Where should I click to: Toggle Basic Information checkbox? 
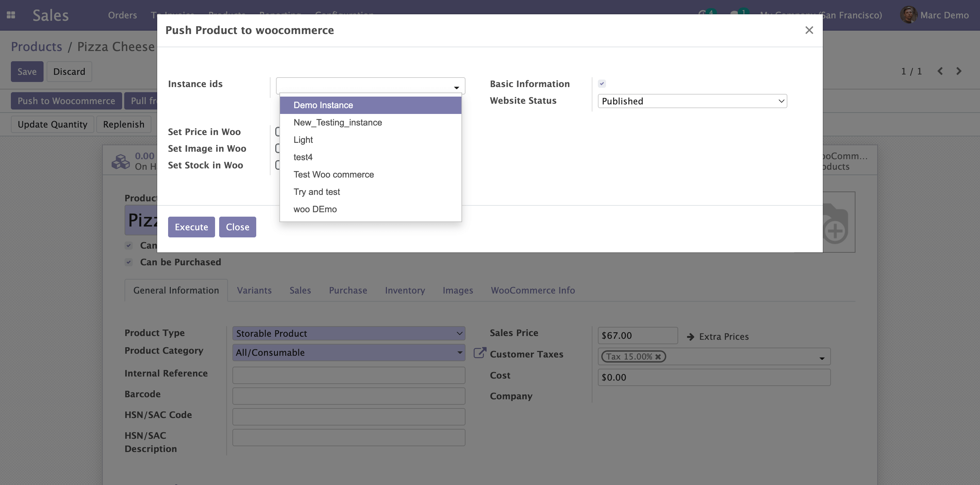(602, 84)
